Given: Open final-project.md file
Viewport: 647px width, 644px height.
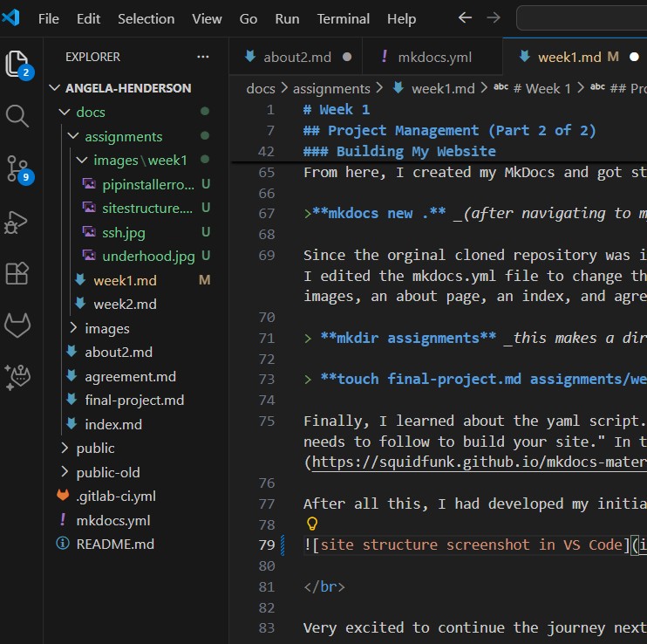Looking at the screenshot, I should pos(134,401).
